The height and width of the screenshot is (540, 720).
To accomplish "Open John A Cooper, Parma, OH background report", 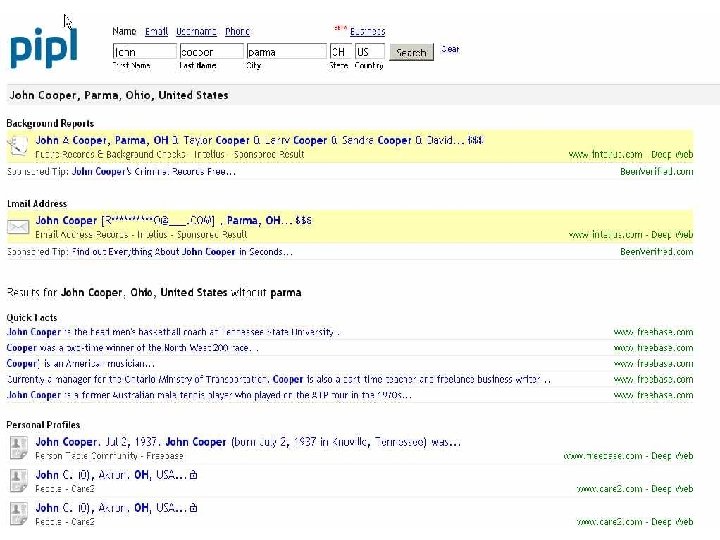I will coord(259,140).
